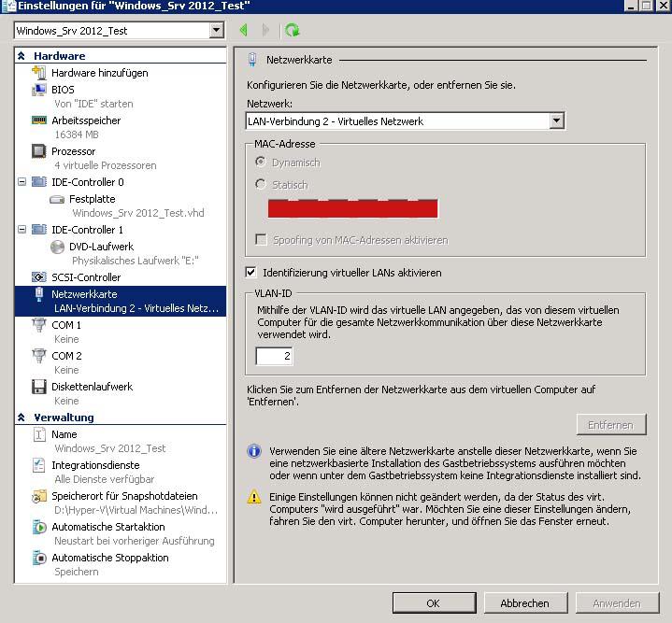Collapse the IDE-Controller 0 tree node
This screenshot has width=672, height=623.
click(x=21, y=182)
